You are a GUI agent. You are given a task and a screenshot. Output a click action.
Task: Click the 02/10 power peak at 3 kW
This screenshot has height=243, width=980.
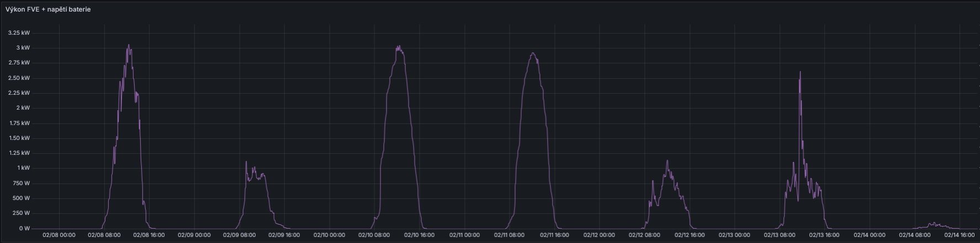[x=399, y=46]
